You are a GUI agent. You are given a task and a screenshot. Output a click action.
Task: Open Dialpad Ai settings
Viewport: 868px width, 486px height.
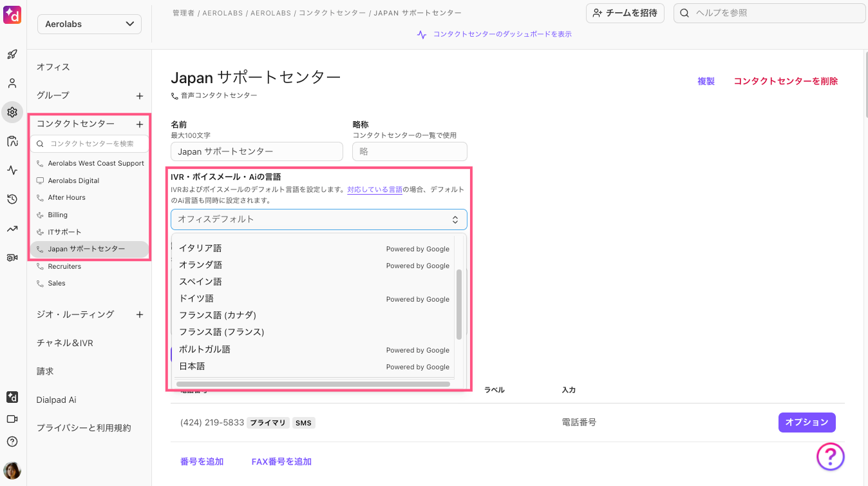(57, 400)
